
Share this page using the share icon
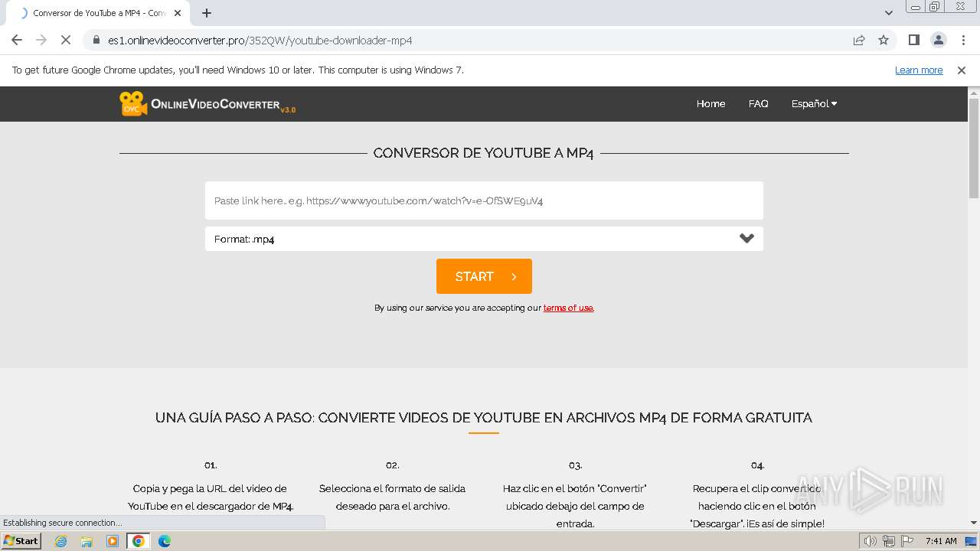[x=859, y=40]
